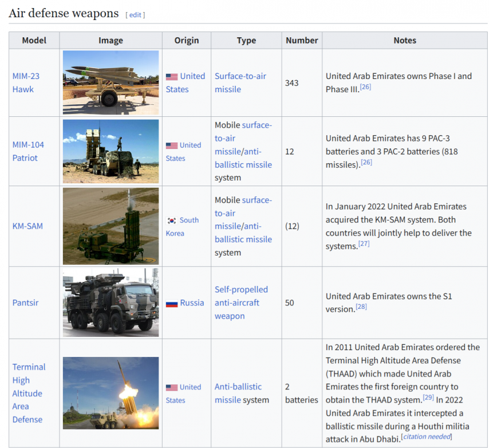489x448 pixels.
Task: Open the MIM-23 Hawk launcher photo
Action: [111, 82]
